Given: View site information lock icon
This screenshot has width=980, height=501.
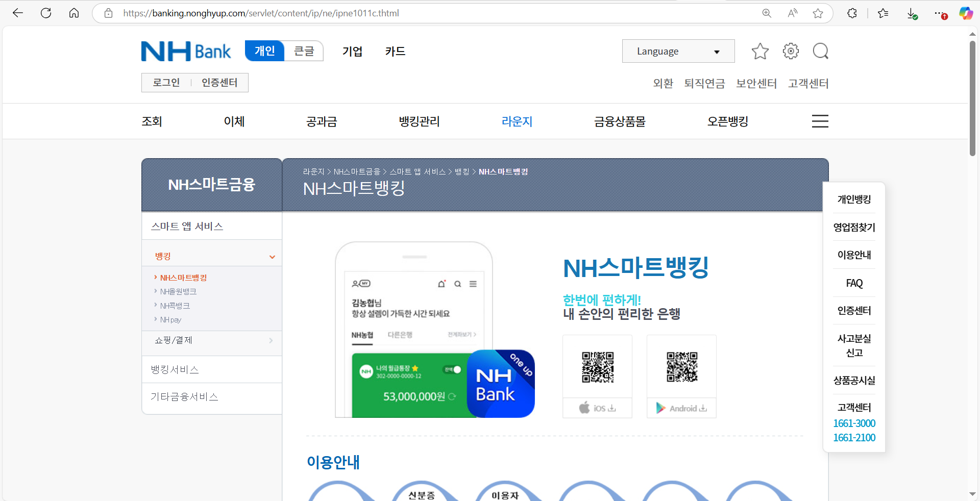Looking at the screenshot, I should 108,13.
